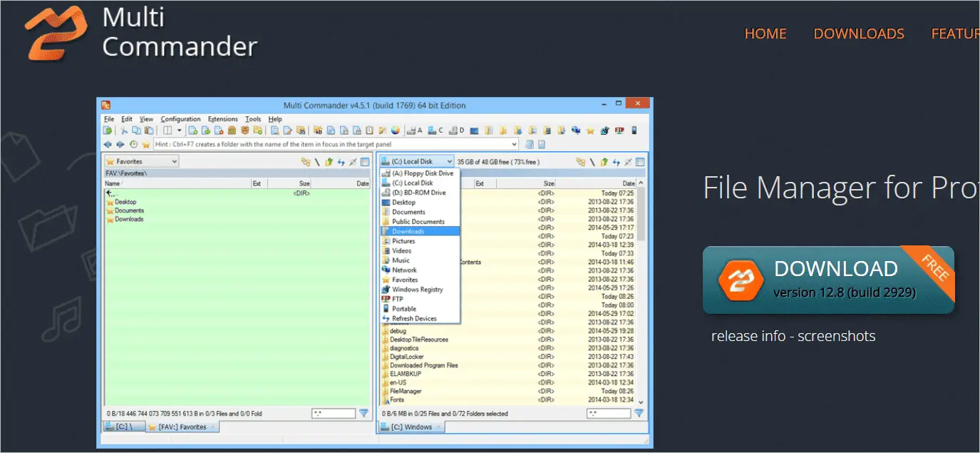
Task: Open the panel layout toolbar dropdown arrow
Action: coord(180,131)
